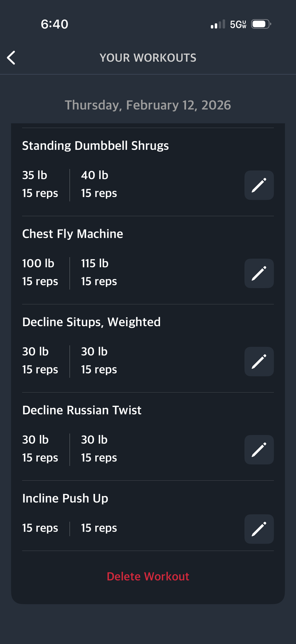The image size is (296, 644).
Task: Tap the cellular signal bars icon
Action: click(218, 25)
